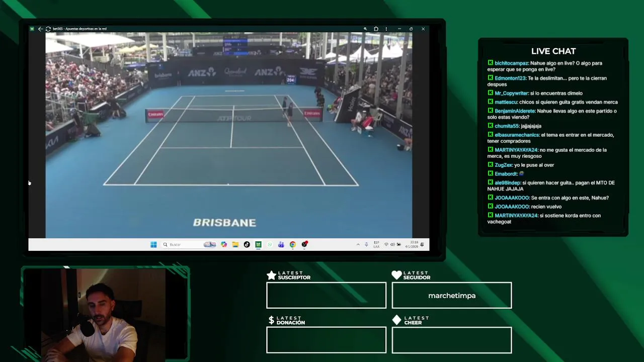Open the battery status tray icon
The height and width of the screenshot is (362, 644).
tap(398, 244)
